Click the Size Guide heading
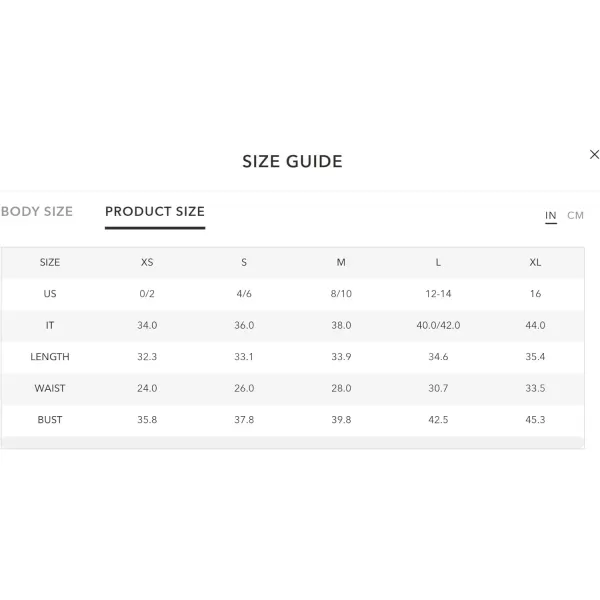This screenshot has width=600, height=600. click(x=292, y=161)
